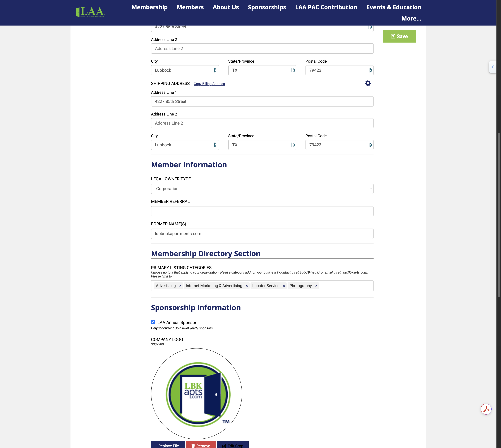This screenshot has width=501, height=448.
Task: Click the Acrobat PDF floating icon
Action: point(486,409)
